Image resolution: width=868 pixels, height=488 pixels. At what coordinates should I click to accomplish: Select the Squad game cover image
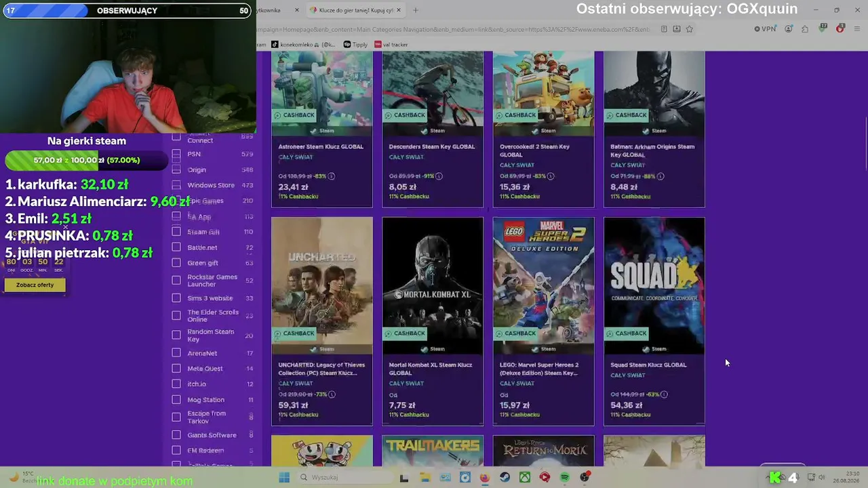[654, 285]
